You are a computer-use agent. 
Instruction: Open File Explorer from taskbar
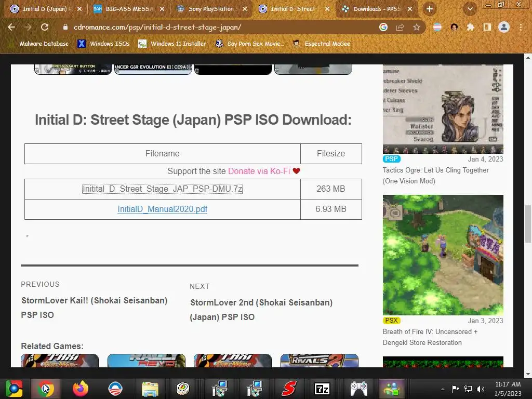(x=150, y=389)
